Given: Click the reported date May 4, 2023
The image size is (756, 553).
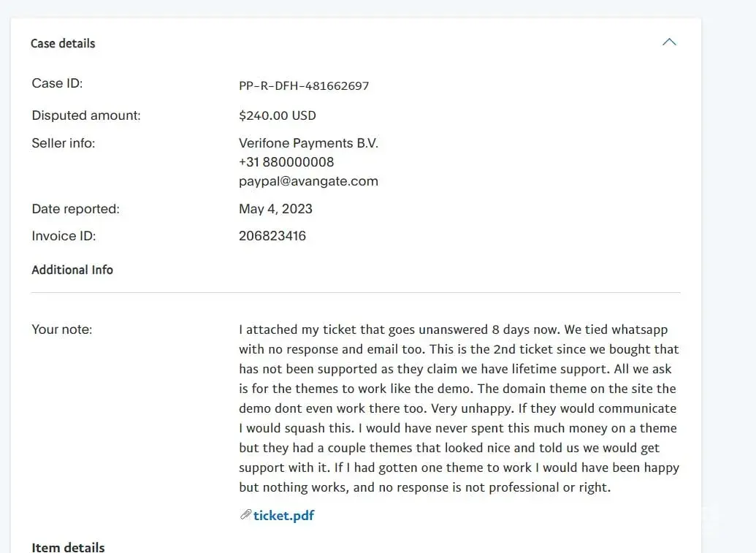Looking at the screenshot, I should click(275, 209).
